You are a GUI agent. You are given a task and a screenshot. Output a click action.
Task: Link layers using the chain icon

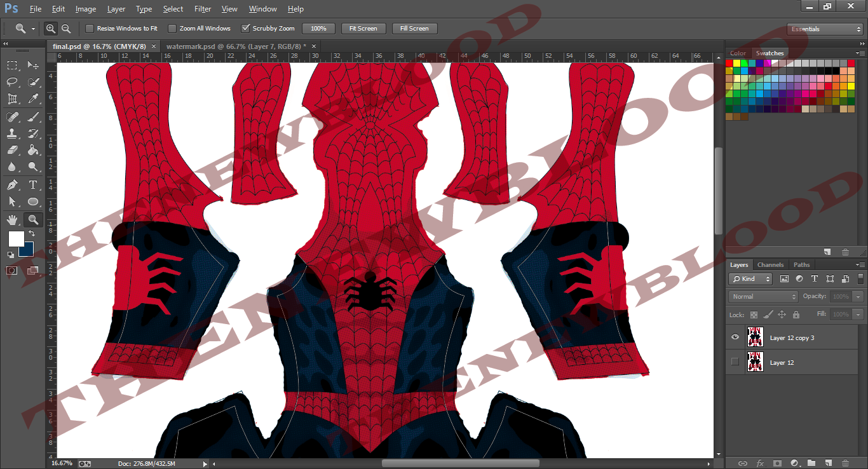743,463
